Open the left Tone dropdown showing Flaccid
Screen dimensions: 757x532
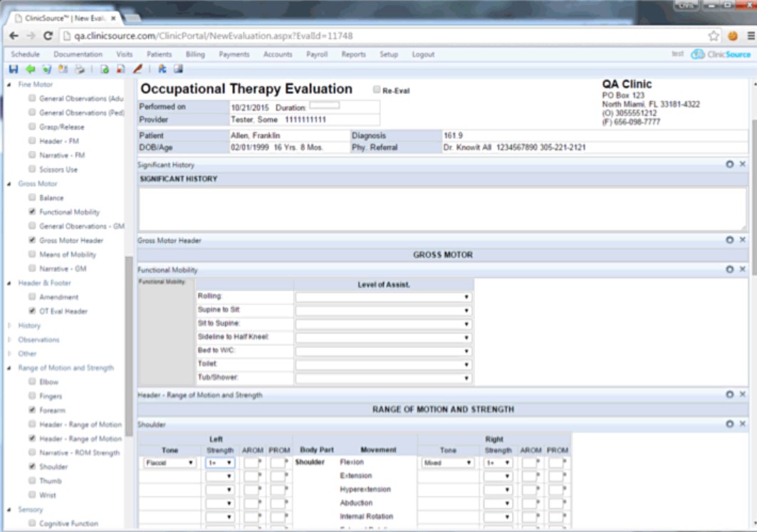pyautogui.click(x=169, y=462)
